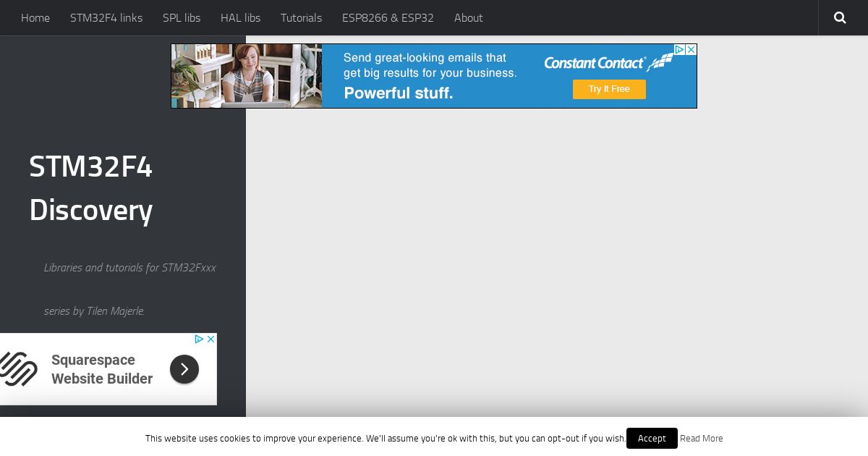868x456 pixels.
Task: Close the Squarespace ad
Action: point(210,339)
